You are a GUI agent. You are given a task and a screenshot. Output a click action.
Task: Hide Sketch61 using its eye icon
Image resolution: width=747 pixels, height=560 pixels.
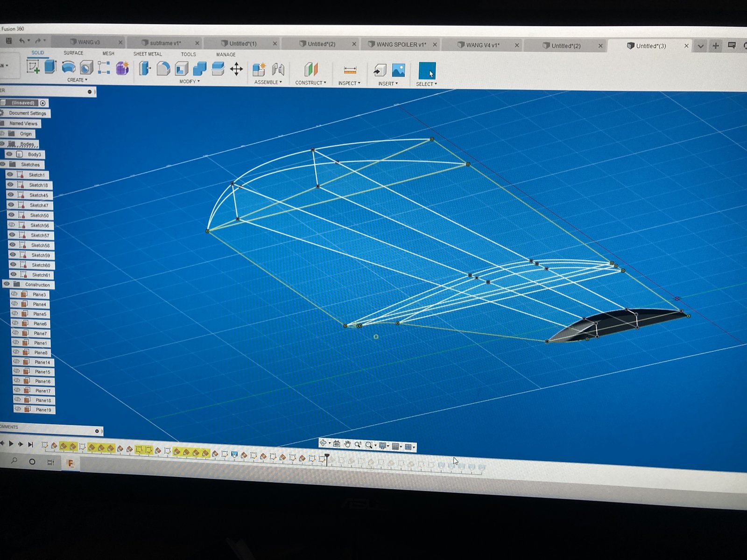(13, 274)
